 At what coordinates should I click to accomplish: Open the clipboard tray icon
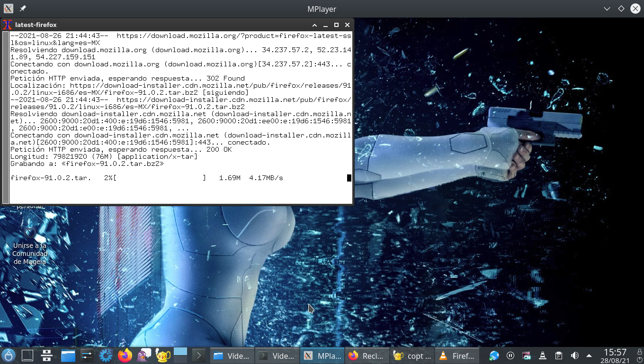tap(559, 355)
